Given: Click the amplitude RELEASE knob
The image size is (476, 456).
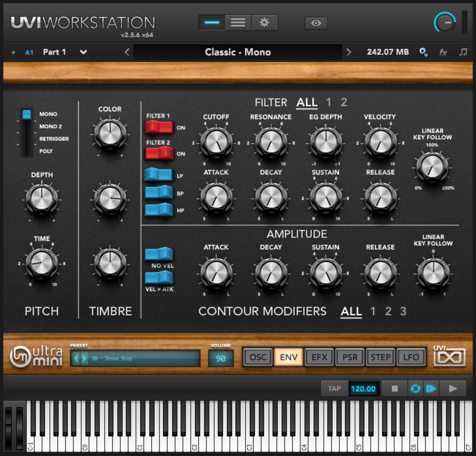Looking at the screenshot, I should (x=380, y=273).
